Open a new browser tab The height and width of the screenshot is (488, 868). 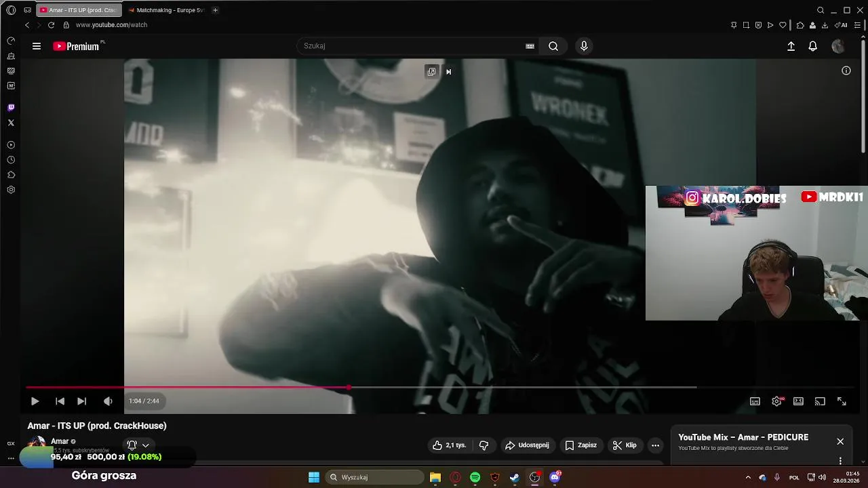coord(215,10)
